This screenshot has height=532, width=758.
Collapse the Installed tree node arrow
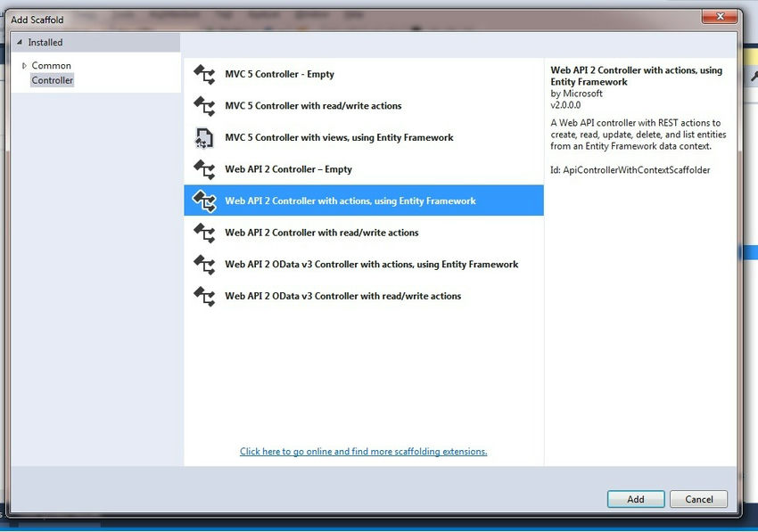tap(20, 43)
